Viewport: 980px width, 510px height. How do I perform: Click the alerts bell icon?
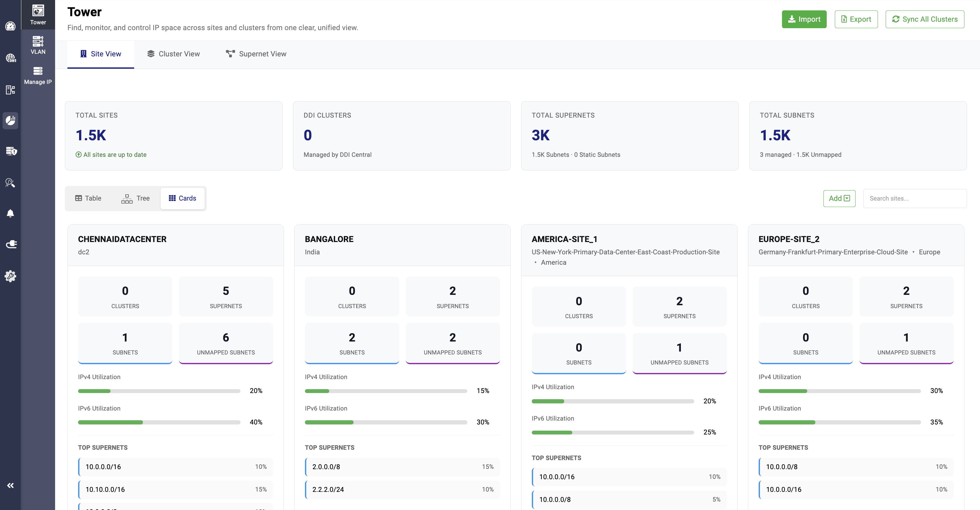[10, 213]
